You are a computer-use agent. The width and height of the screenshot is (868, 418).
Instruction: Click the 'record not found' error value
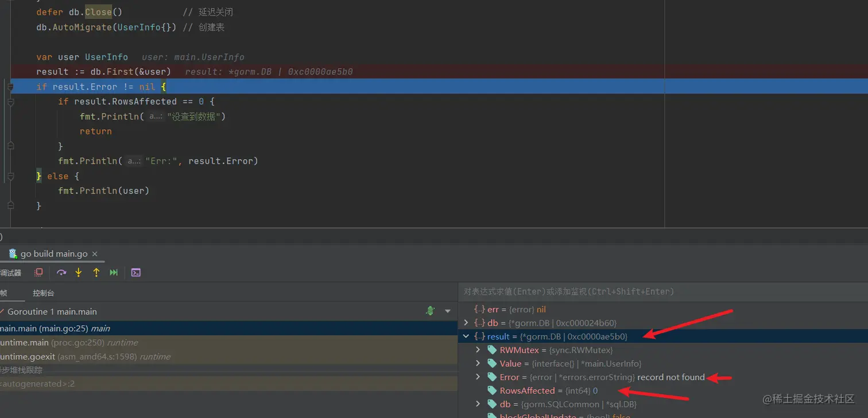pyautogui.click(x=671, y=377)
